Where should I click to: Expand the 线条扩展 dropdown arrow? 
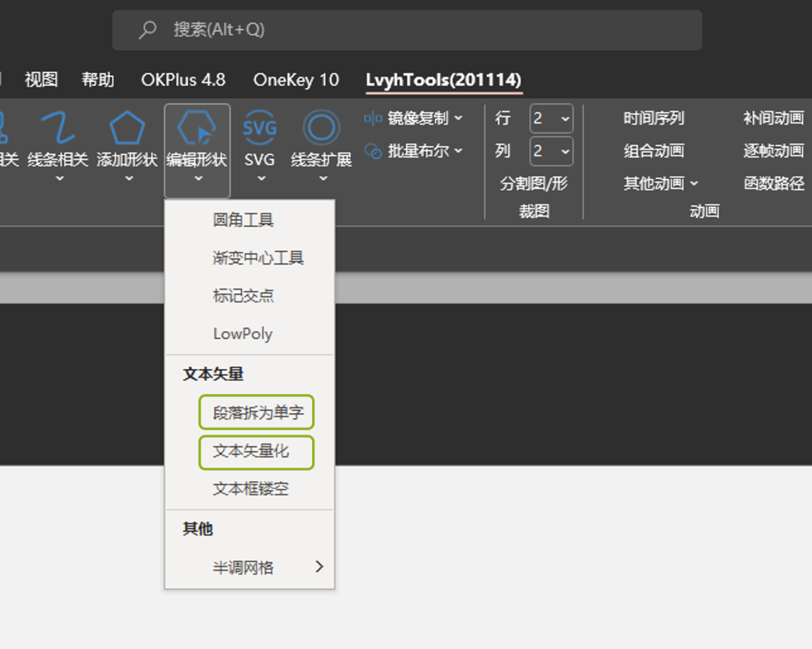[x=323, y=179]
